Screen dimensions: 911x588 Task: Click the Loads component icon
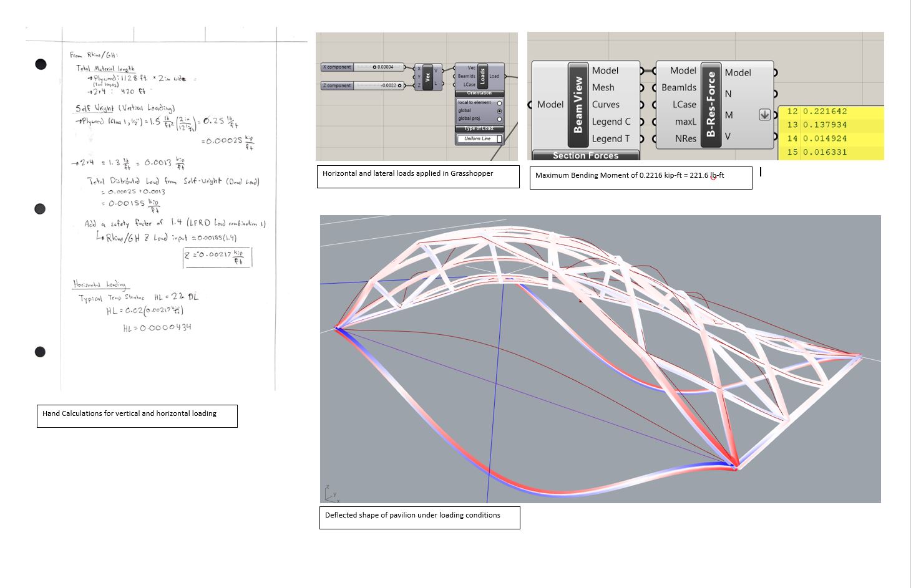click(x=482, y=76)
